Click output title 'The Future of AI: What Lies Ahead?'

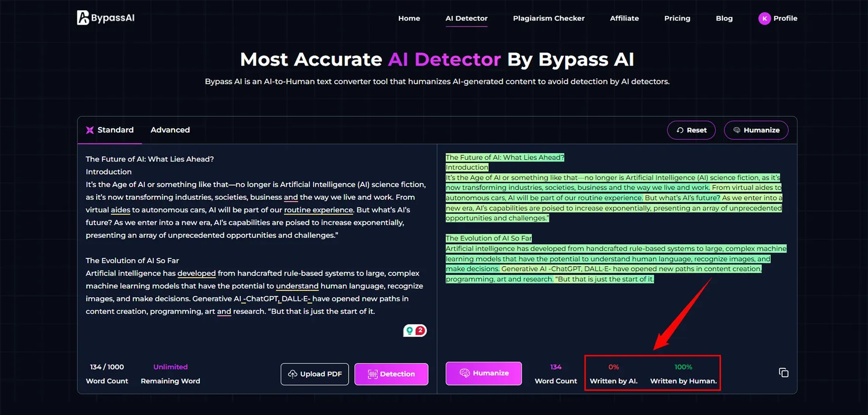[x=505, y=158]
